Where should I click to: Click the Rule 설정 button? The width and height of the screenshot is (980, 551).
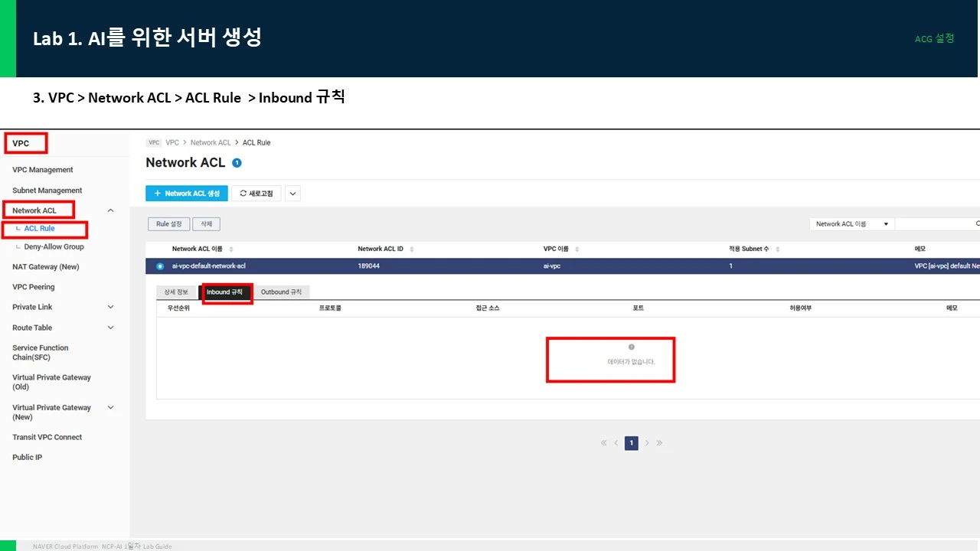point(168,224)
